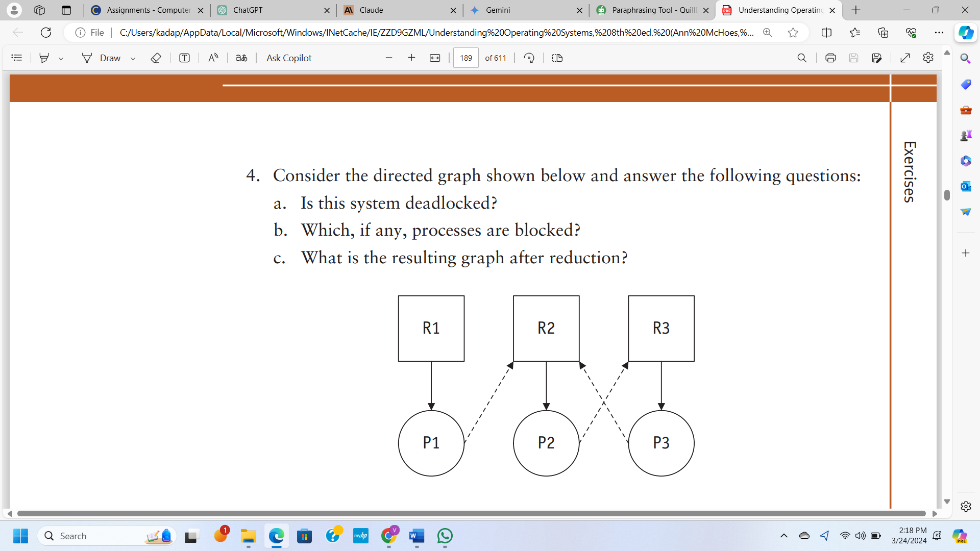This screenshot has height=551, width=980.
Task: Search within the PDF document
Action: click(802, 58)
